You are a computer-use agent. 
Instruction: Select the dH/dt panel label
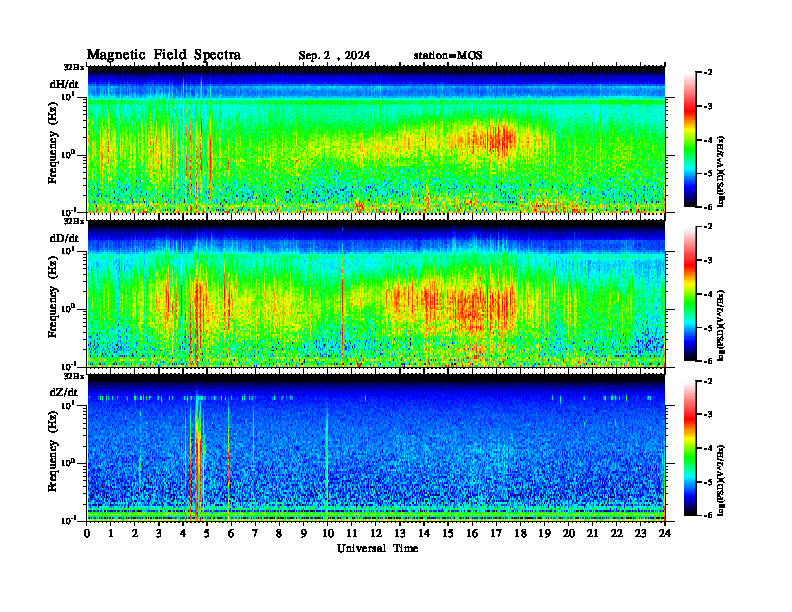64,84
